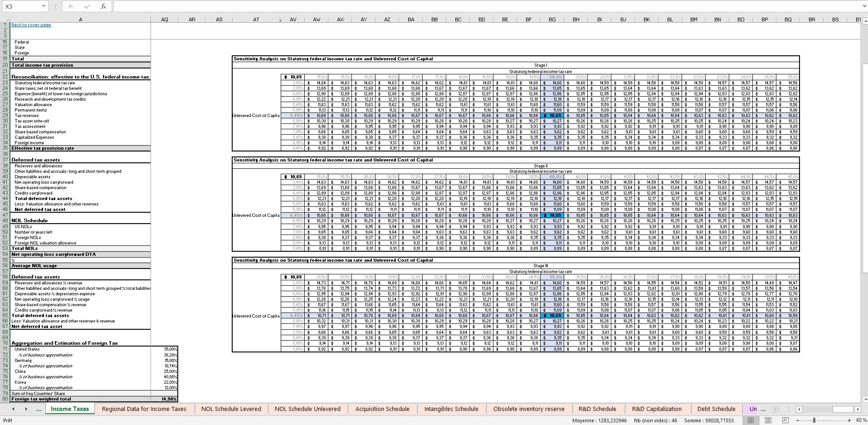This screenshot has height=425, width=868.
Task: Open the Debt Schedule tab
Action: point(716,409)
